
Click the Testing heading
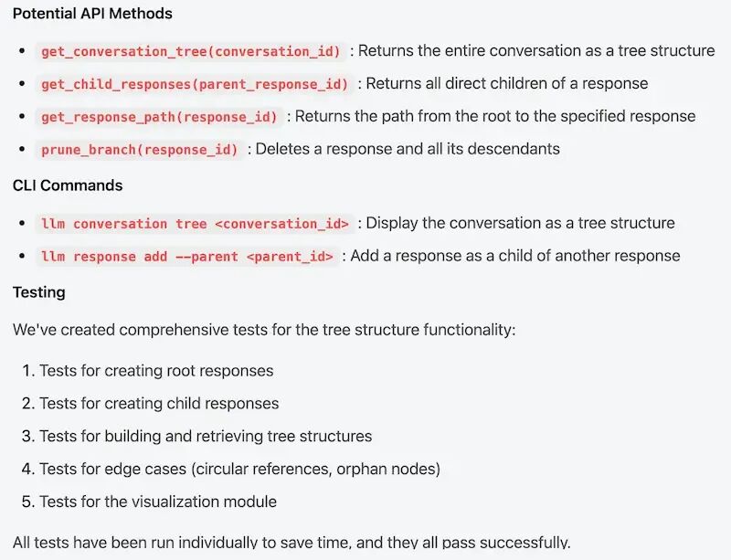tap(38, 292)
